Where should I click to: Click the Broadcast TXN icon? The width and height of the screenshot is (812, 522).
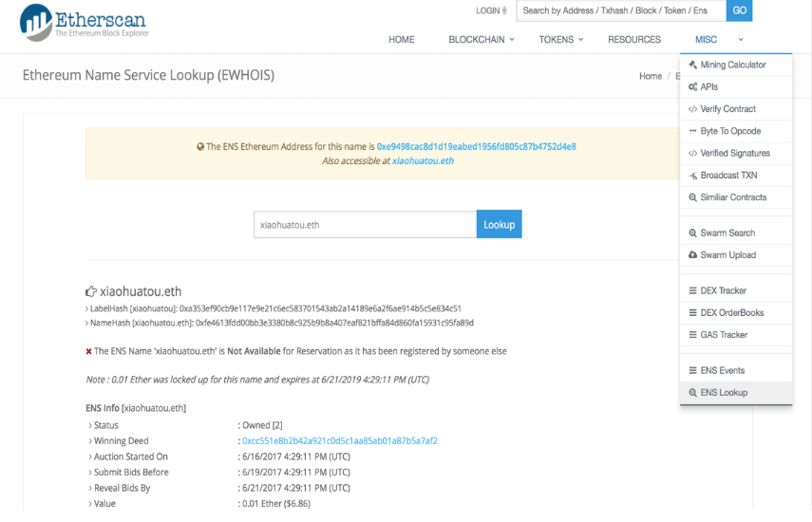click(x=692, y=176)
